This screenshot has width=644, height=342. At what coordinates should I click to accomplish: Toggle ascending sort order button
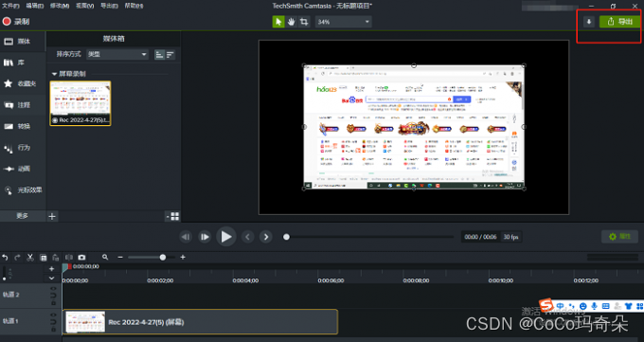click(x=159, y=54)
